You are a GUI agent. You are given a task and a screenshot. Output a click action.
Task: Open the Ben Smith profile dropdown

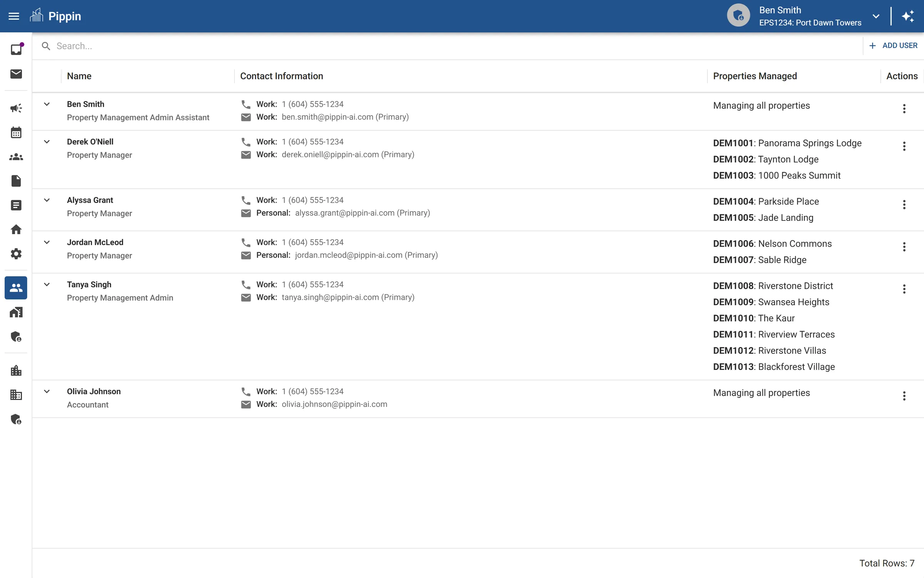tap(876, 16)
